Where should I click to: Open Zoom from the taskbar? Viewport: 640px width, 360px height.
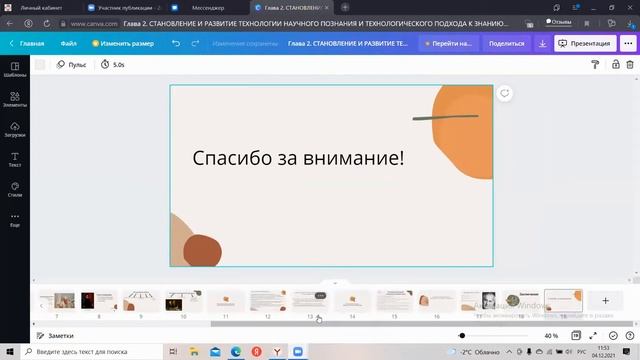(298, 351)
